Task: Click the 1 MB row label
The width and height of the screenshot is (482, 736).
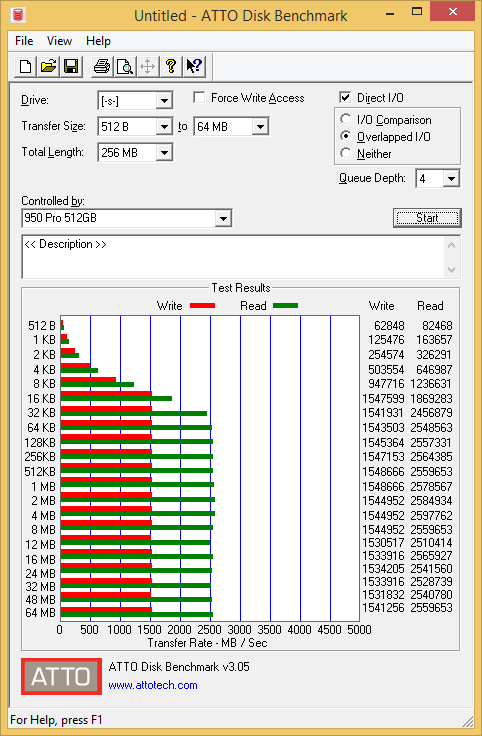Action: click(x=44, y=487)
